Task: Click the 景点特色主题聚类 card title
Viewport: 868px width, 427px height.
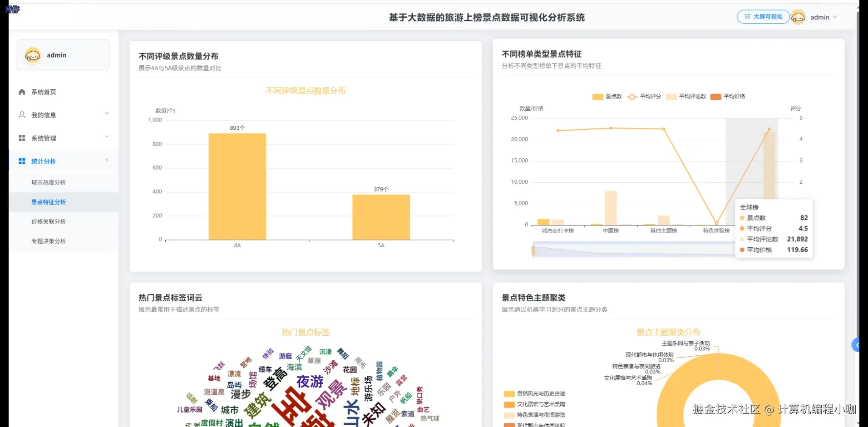Action: tap(533, 298)
